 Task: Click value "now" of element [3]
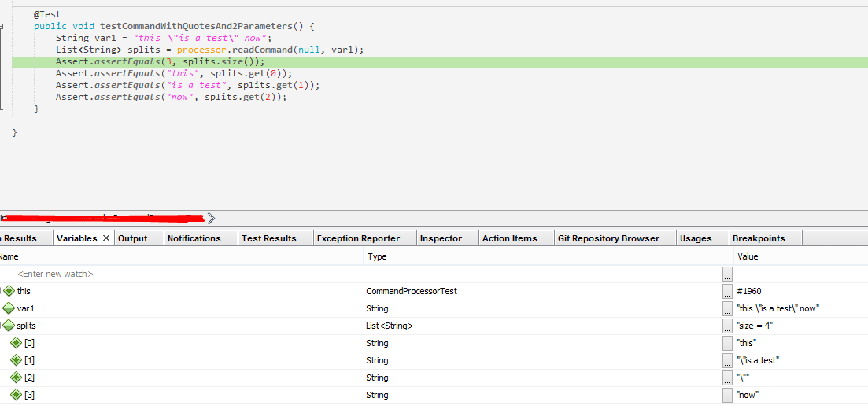pos(748,395)
